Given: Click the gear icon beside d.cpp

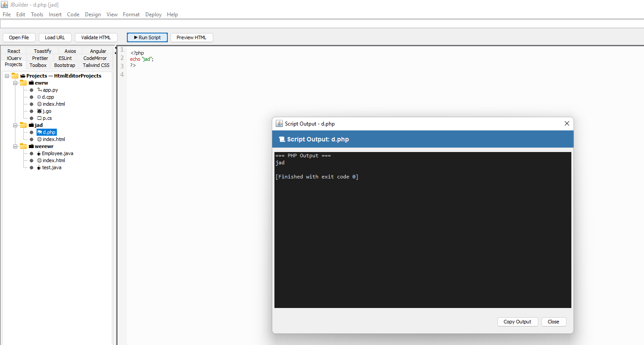Looking at the screenshot, I should coord(39,97).
